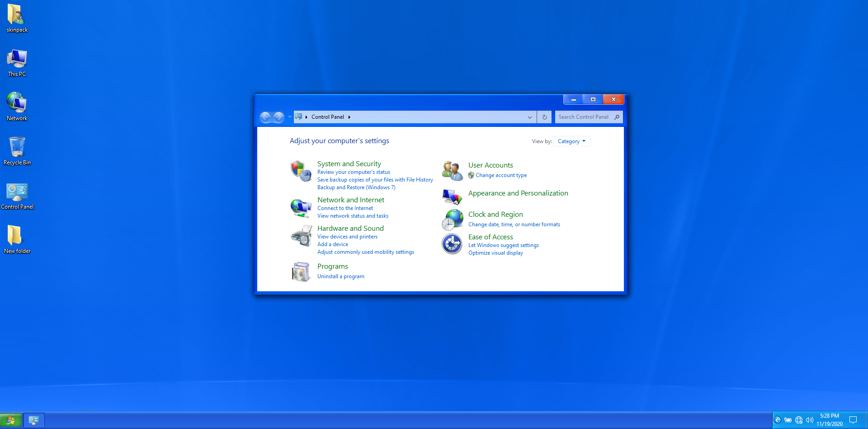Select Control Panel in the breadcrumb path
The width and height of the screenshot is (868, 429).
click(327, 117)
